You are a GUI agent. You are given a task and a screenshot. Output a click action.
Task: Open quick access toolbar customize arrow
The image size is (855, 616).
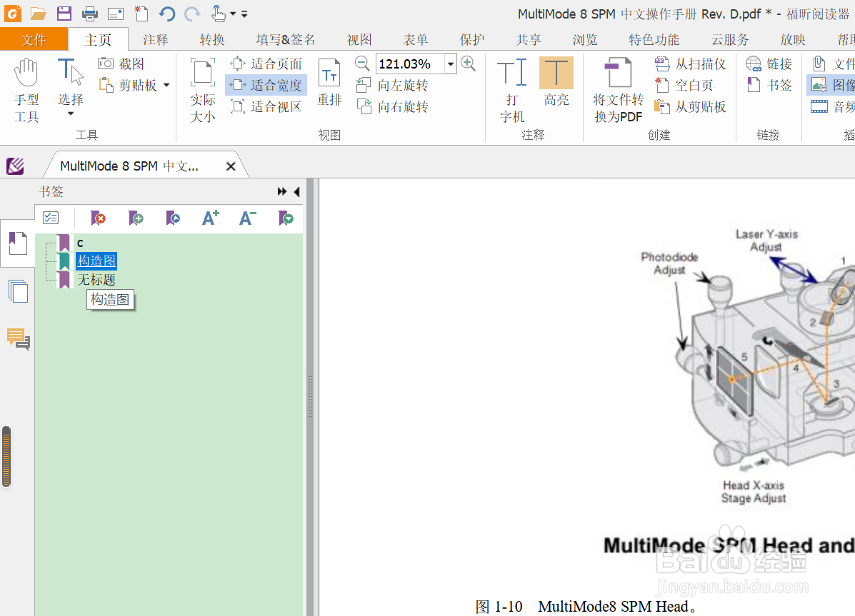(244, 14)
